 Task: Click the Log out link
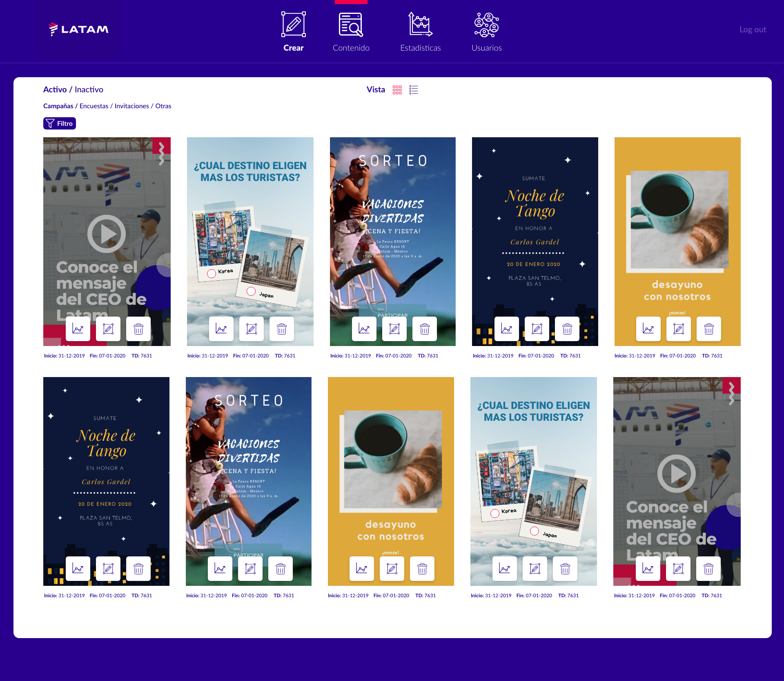(x=753, y=29)
